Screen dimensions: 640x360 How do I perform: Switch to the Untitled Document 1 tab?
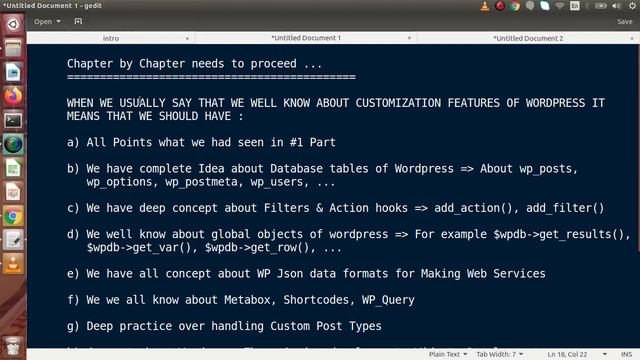pos(306,38)
